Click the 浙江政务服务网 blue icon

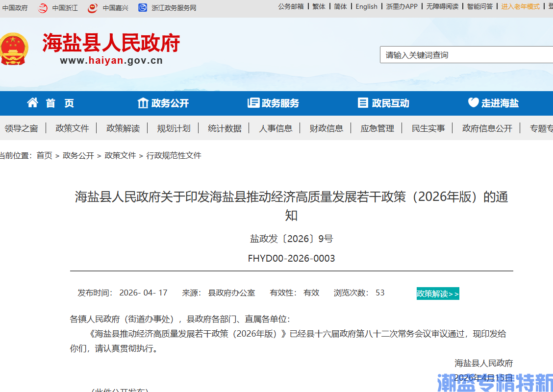[x=142, y=8]
